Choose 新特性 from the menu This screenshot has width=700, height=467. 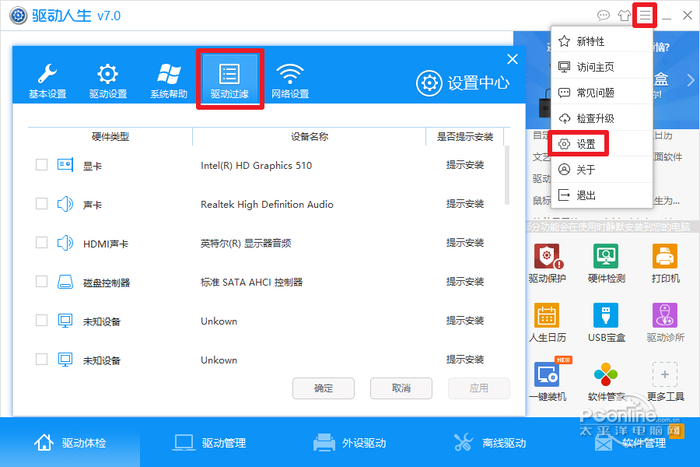pyautogui.click(x=602, y=42)
